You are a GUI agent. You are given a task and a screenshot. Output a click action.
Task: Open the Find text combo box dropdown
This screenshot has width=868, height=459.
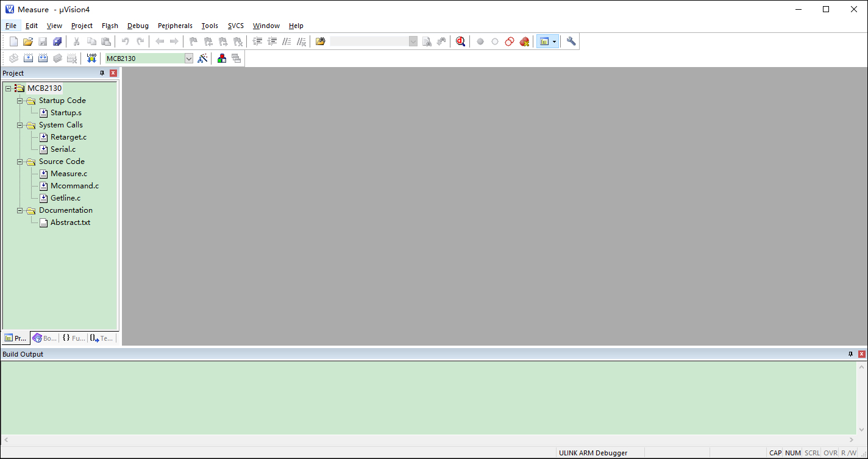413,41
